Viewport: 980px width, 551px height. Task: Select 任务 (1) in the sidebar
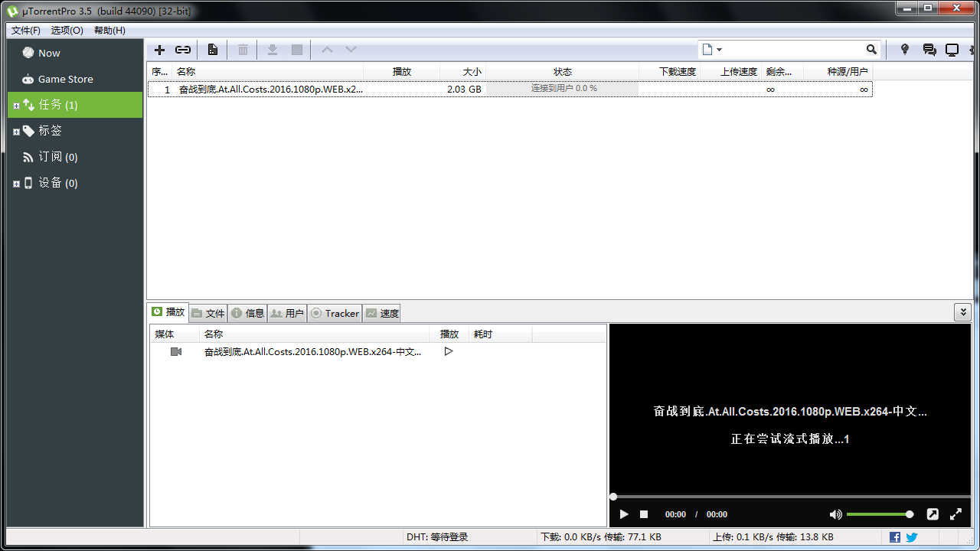[x=75, y=105]
